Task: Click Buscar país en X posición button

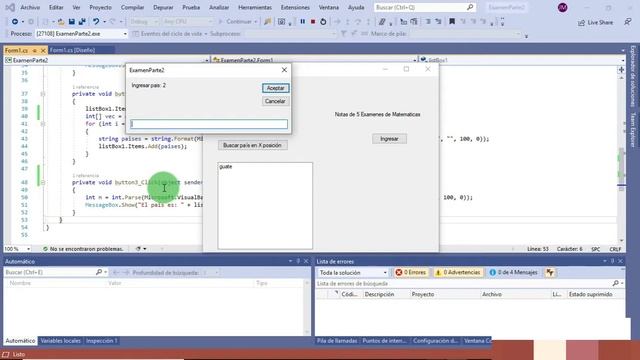Action: pyautogui.click(x=252, y=145)
